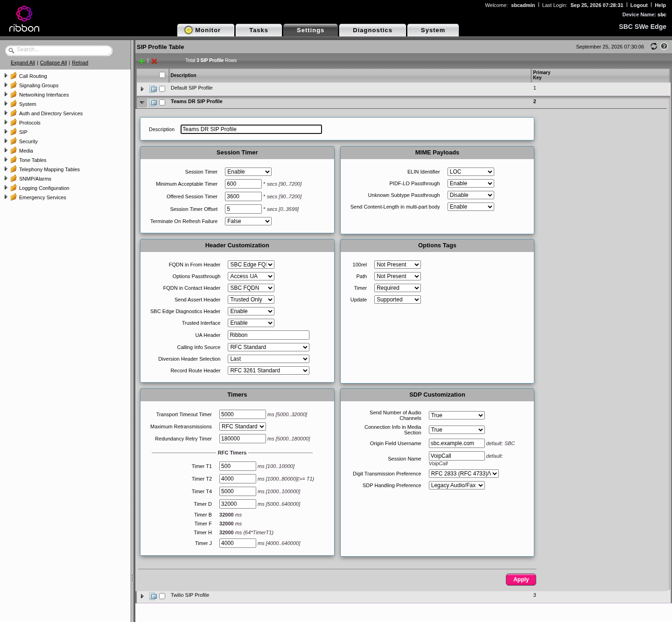Image resolution: width=672 pixels, height=622 pixels.
Task: Open the Maximum Retransmissions dropdown
Action: point(243,426)
